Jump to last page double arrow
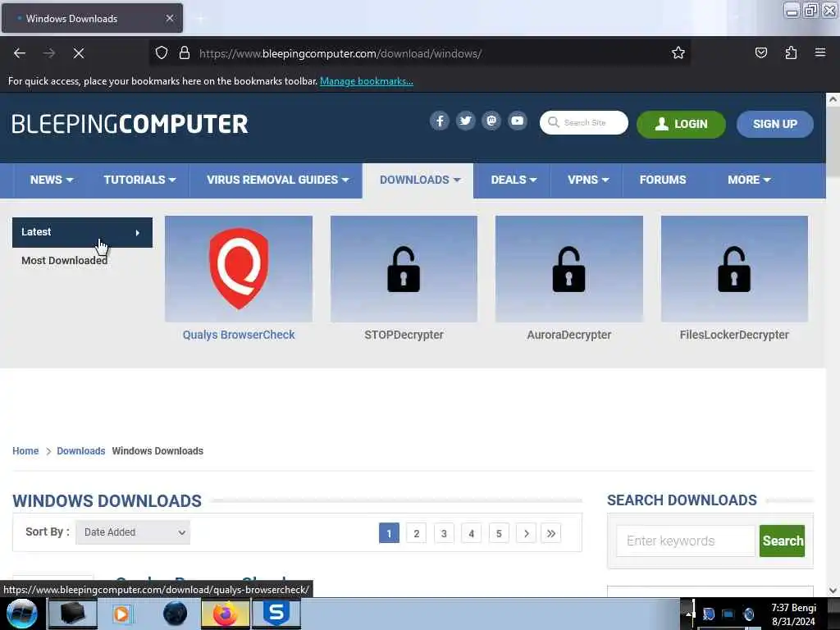The width and height of the screenshot is (840, 630). [551, 533]
